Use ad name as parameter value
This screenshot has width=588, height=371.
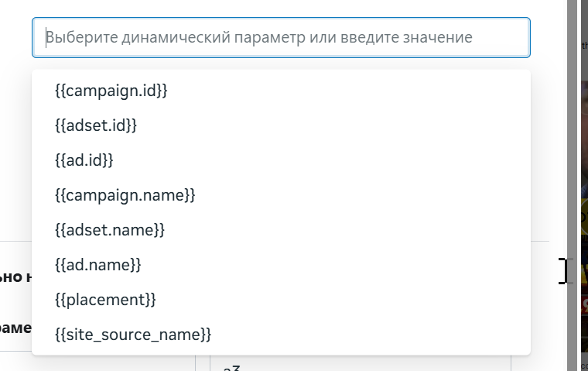pos(98,265)
